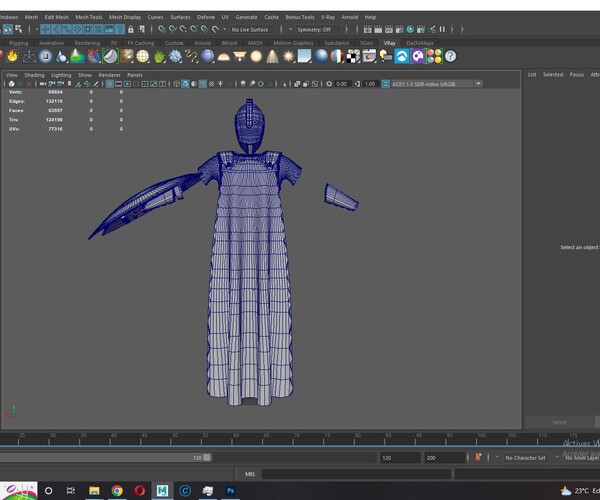This screenshot has width=600, height=500.
Task: Click the IPR render cyan circle icon
Action: [410, 29]
